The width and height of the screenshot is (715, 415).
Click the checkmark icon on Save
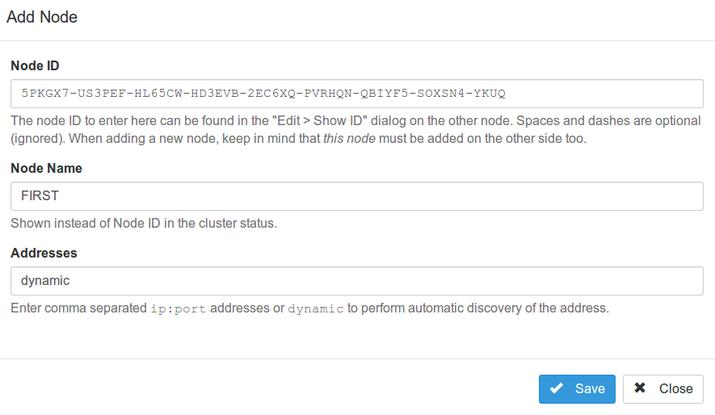[x=556, y=389]
